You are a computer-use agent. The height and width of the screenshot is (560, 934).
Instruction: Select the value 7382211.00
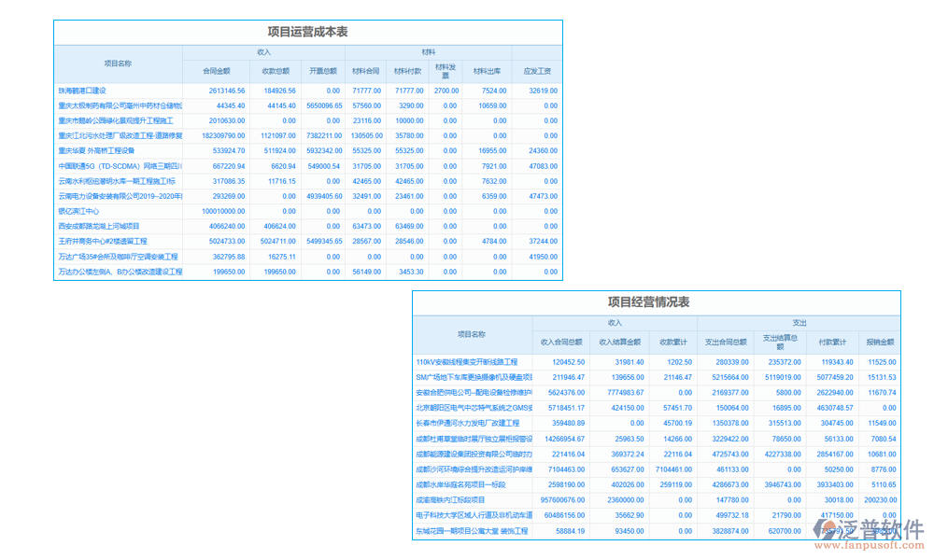[325, 135]
